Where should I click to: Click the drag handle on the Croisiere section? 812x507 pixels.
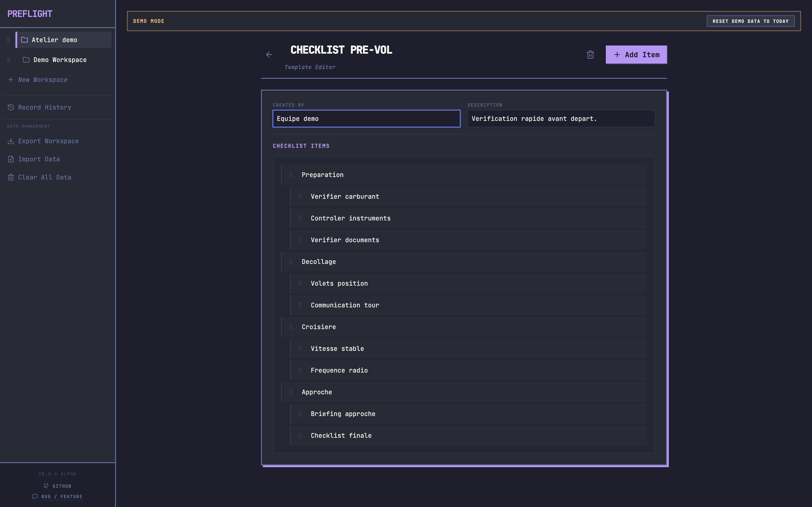click(x=291, y=327)
